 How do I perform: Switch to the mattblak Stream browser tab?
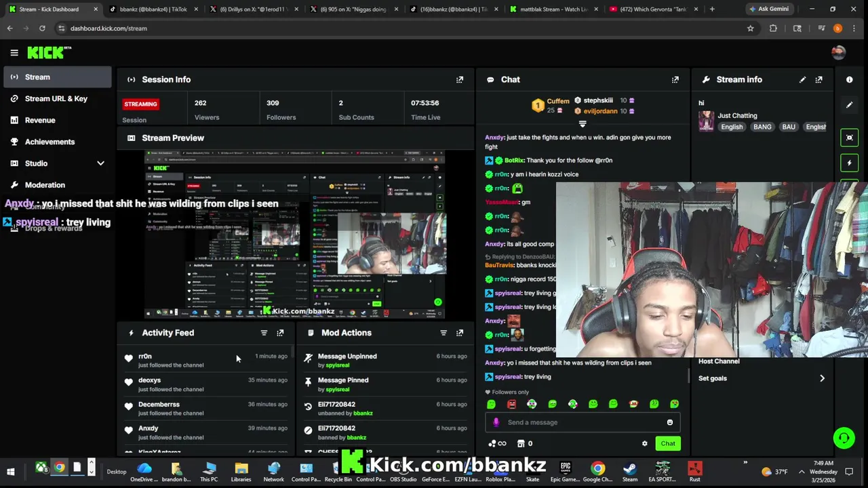(x=555, y=9)
